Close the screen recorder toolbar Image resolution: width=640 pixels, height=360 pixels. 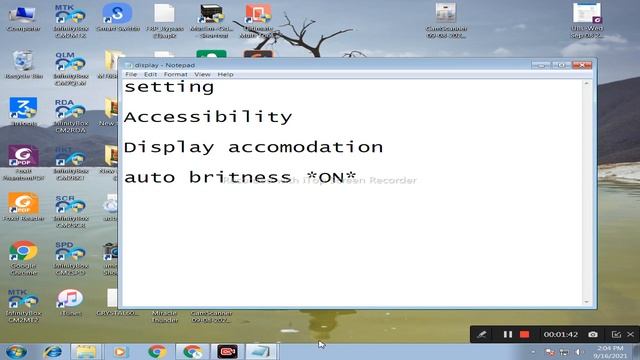pos(631,334)
